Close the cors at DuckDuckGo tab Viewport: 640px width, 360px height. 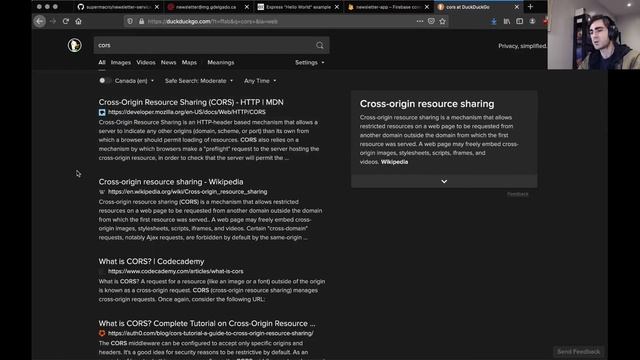(x=517, y=7)
